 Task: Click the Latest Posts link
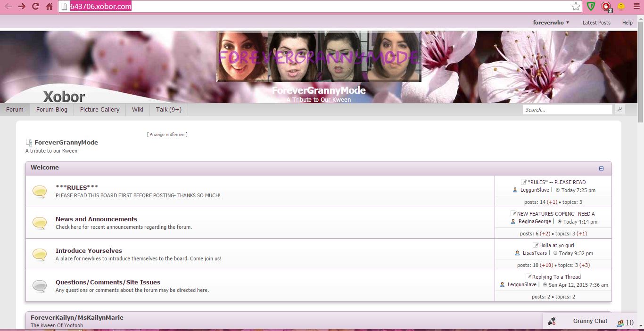click(596, 23)
